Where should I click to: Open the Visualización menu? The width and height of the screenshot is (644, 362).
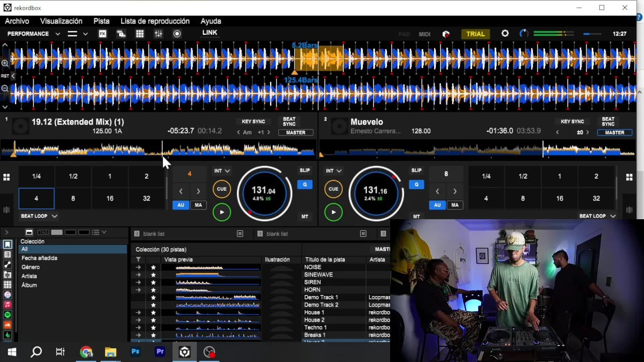61,21
